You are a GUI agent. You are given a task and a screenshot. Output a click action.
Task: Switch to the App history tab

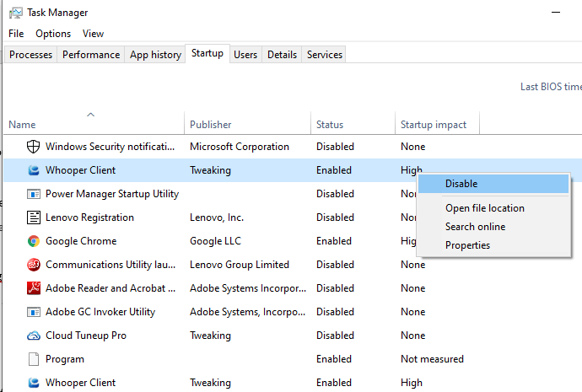point(155,55)
